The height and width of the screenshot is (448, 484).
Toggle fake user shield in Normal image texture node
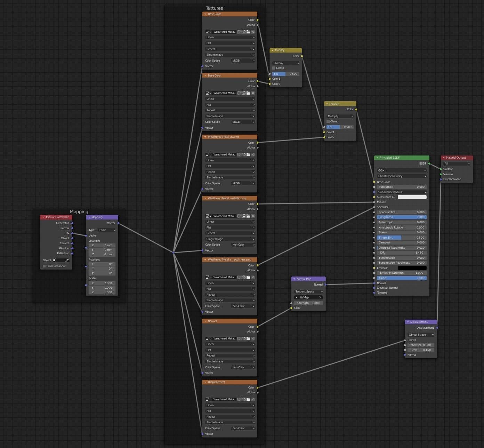239,338
